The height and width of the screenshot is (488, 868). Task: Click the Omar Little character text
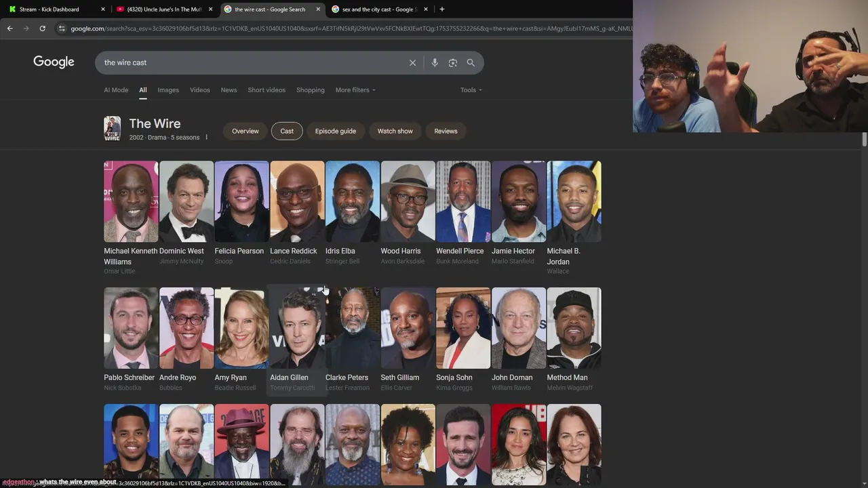tap(119, 271)
